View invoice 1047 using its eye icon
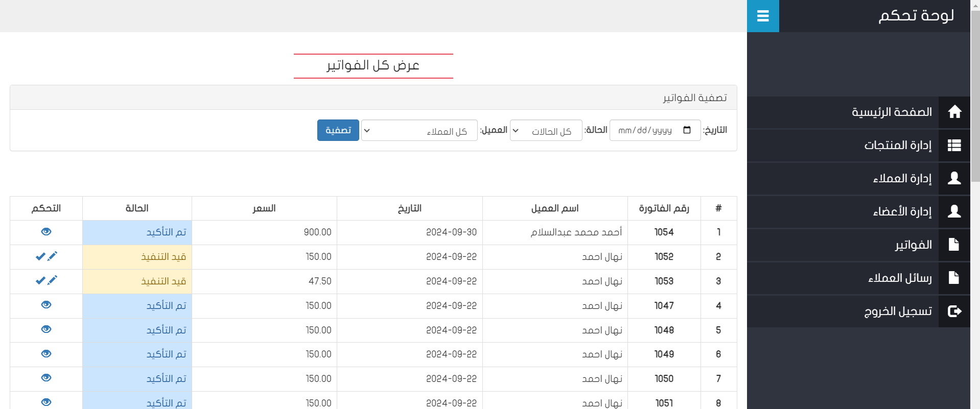980x409 pixels. (46, 305)
